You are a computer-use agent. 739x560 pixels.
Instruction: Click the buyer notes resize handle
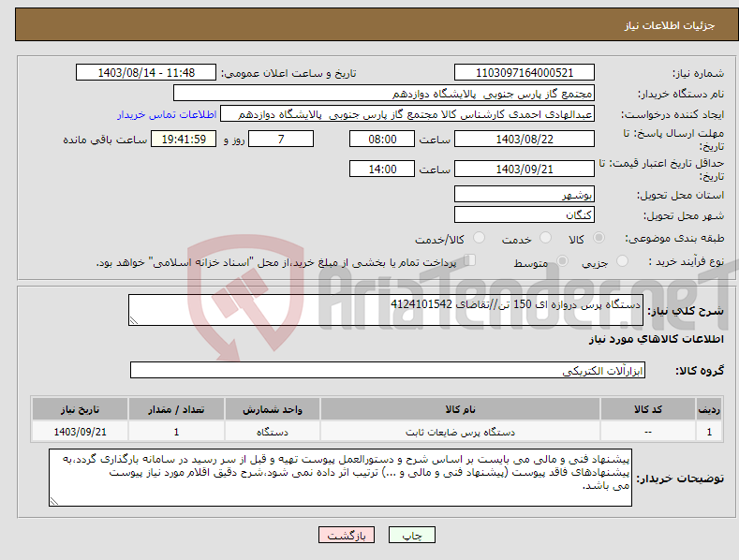(54, 502)
